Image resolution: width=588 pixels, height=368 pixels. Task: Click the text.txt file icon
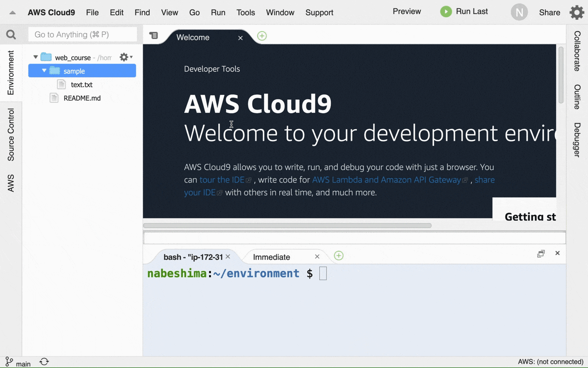click(x=62, y=84)
